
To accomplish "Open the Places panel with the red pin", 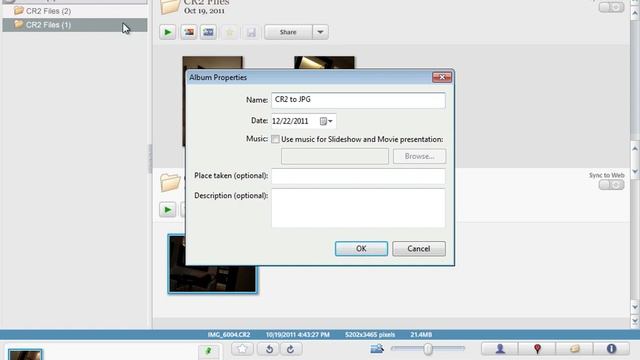I will click(537, 349).
